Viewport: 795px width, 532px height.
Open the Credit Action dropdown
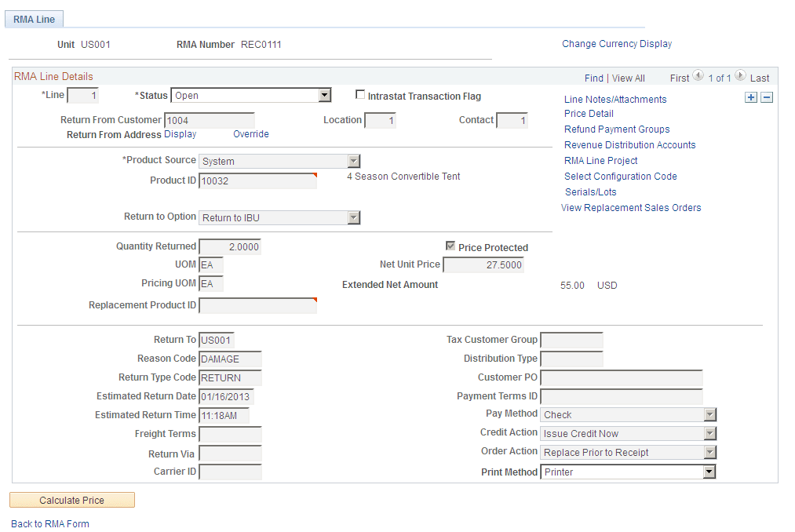coord(711,433)
